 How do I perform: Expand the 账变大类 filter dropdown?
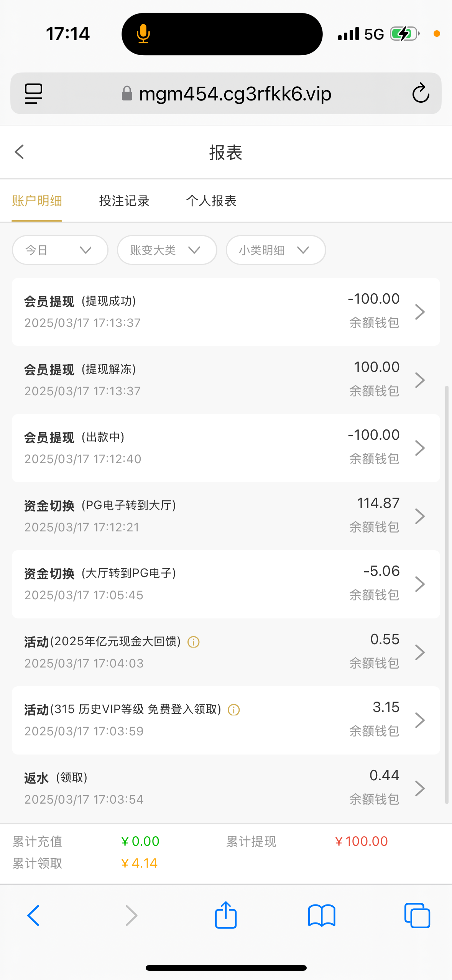(167, 250)
